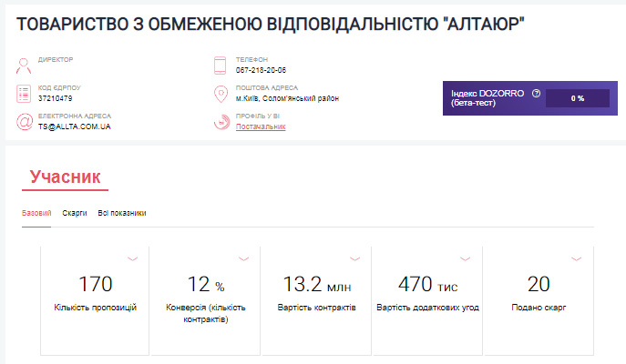Click the email TS@ALLTA.COM.UA

click(74, 126)
